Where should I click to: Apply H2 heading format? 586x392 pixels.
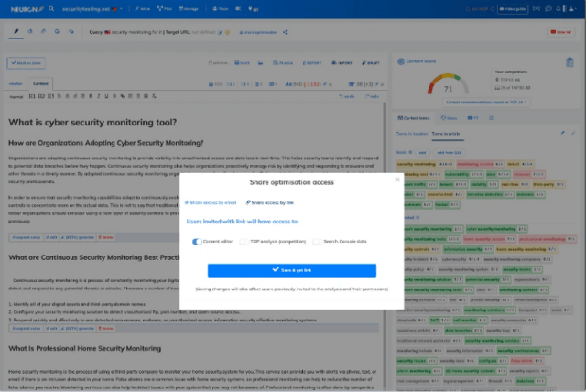click(41, 96)
